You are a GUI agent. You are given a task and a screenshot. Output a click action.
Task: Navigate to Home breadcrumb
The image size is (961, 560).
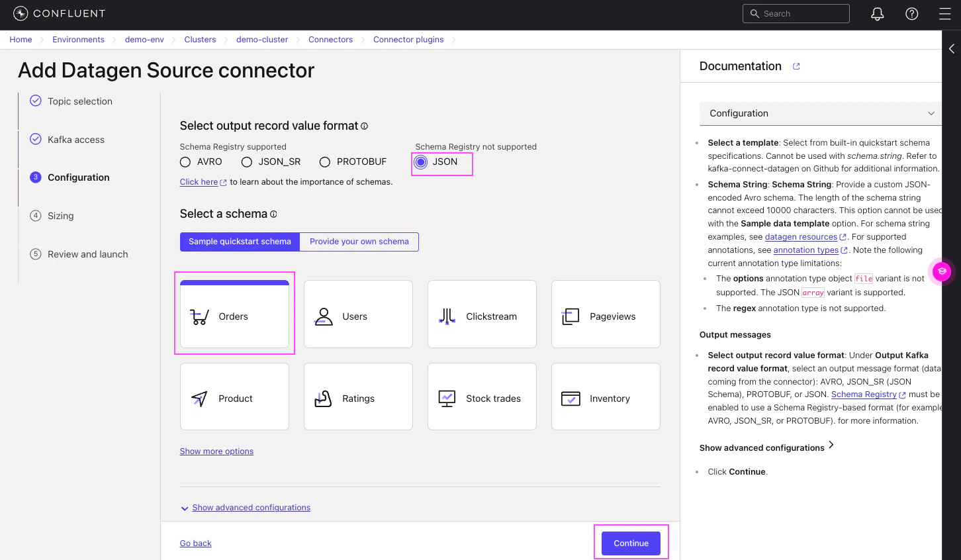(x=21, y=40)
